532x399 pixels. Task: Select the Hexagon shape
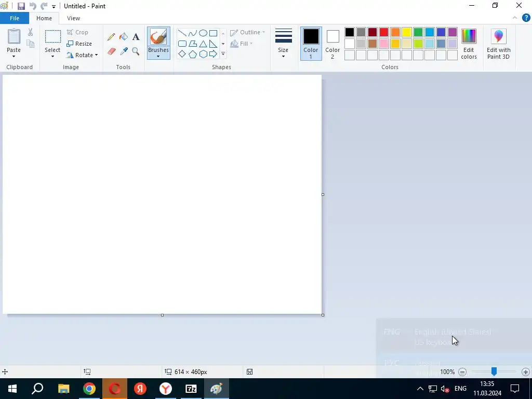[203, 54]
